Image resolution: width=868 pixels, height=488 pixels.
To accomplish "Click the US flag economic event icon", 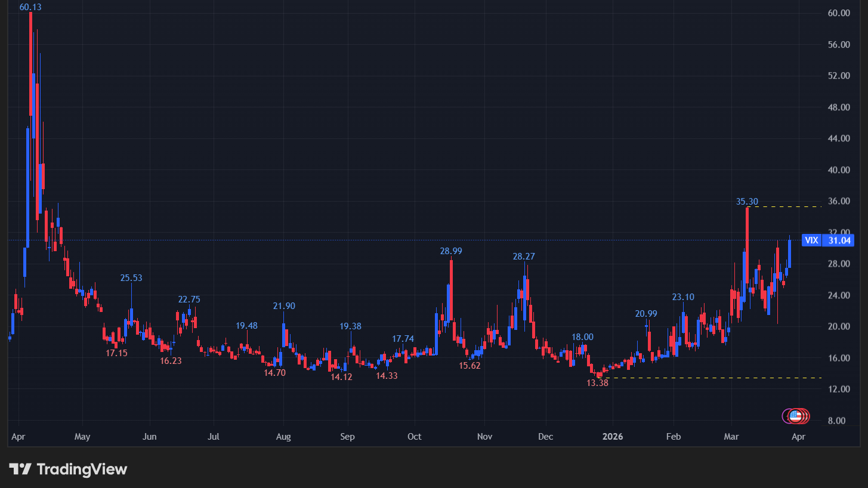I will click(x=795, y=416).
